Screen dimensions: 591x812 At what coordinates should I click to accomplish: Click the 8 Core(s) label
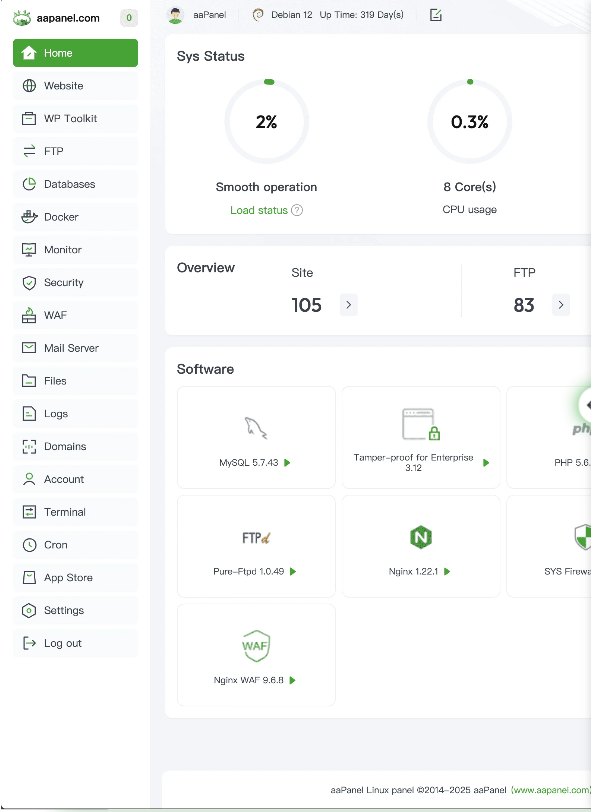coord(470,187)
